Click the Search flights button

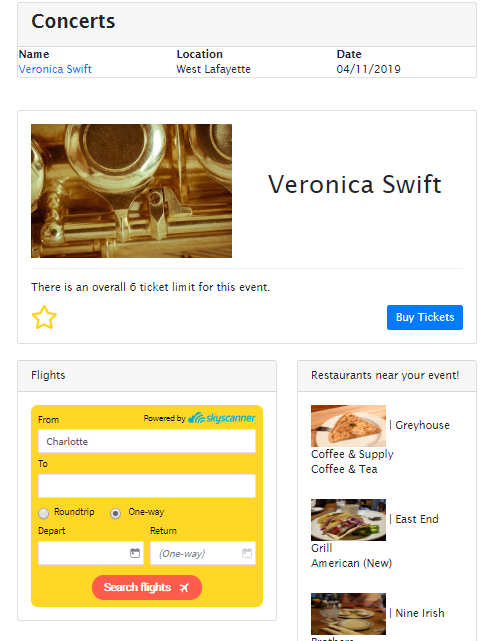pos(147,587)
